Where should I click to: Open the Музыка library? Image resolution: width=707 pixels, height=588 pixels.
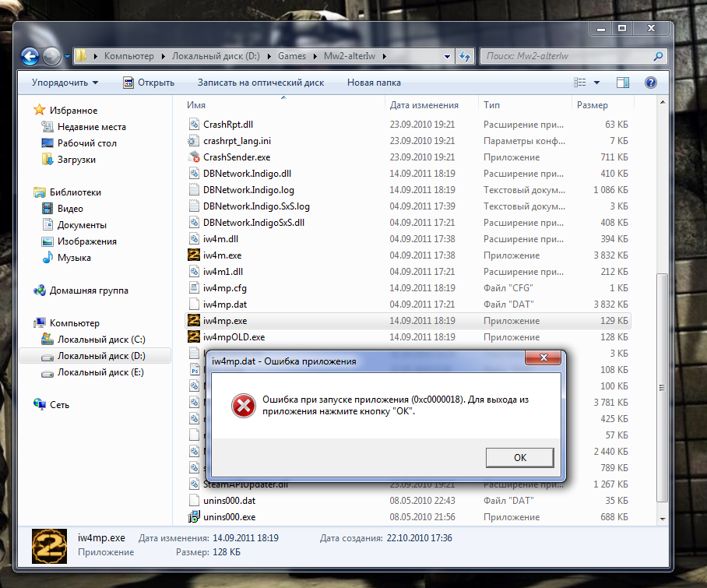pos(74,258)
